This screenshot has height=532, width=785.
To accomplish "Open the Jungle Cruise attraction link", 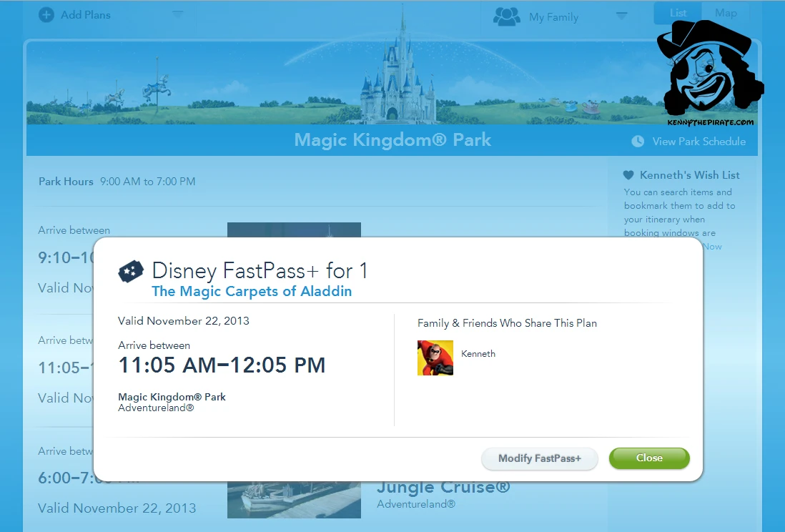I will coord(443,488).
